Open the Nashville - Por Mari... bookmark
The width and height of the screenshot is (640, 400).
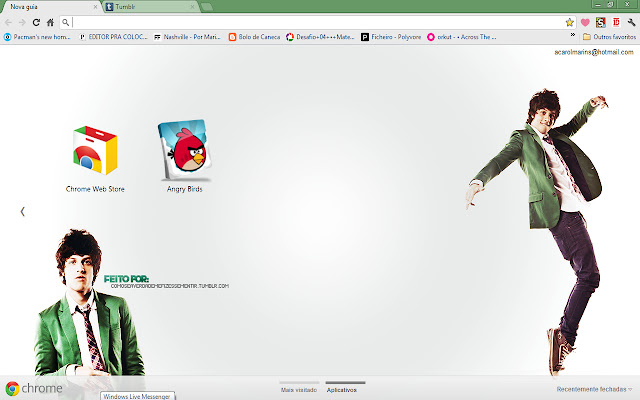(x=187, y=37)
